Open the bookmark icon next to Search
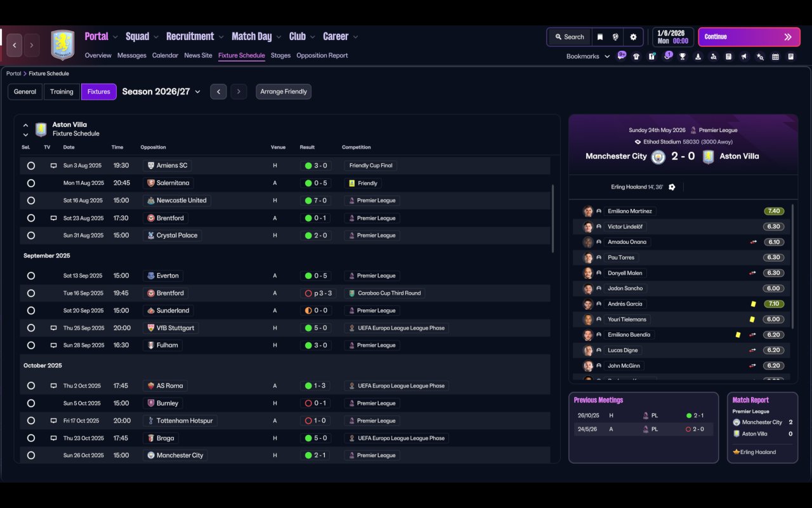 [599, 37]
